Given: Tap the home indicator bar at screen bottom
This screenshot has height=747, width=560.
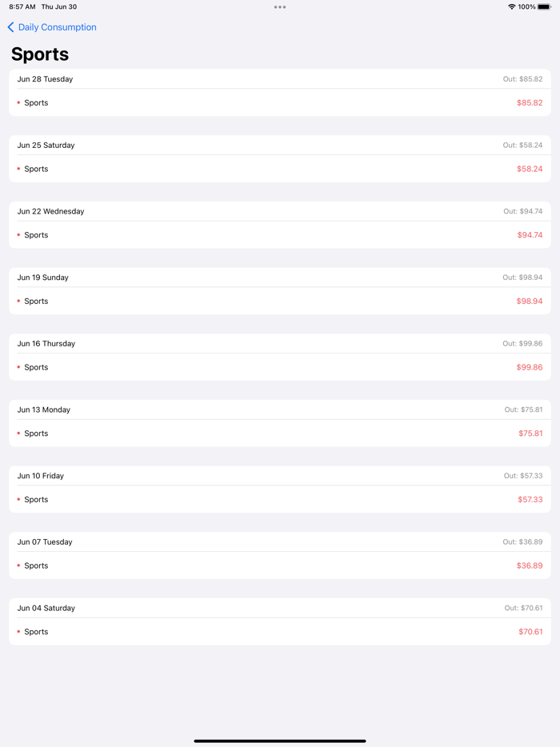Looking at the screenshot, I should pyautogui.click(x=280, y=740).
